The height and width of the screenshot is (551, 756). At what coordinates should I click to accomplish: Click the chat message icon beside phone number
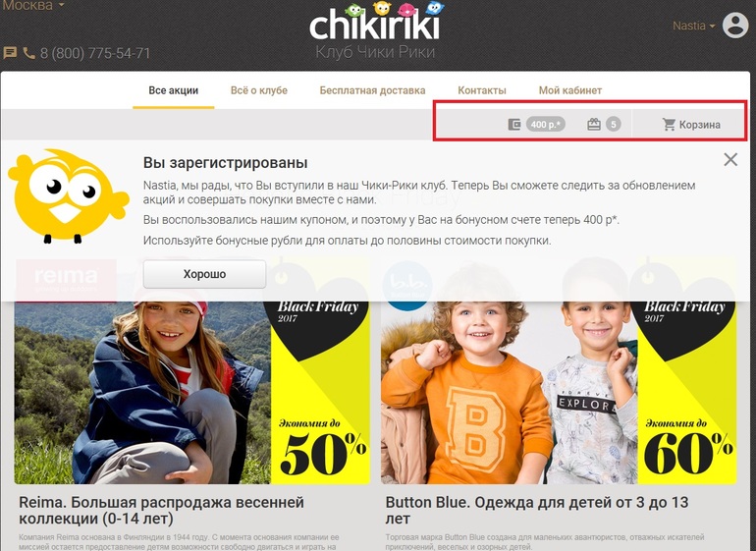pos(10,53)
